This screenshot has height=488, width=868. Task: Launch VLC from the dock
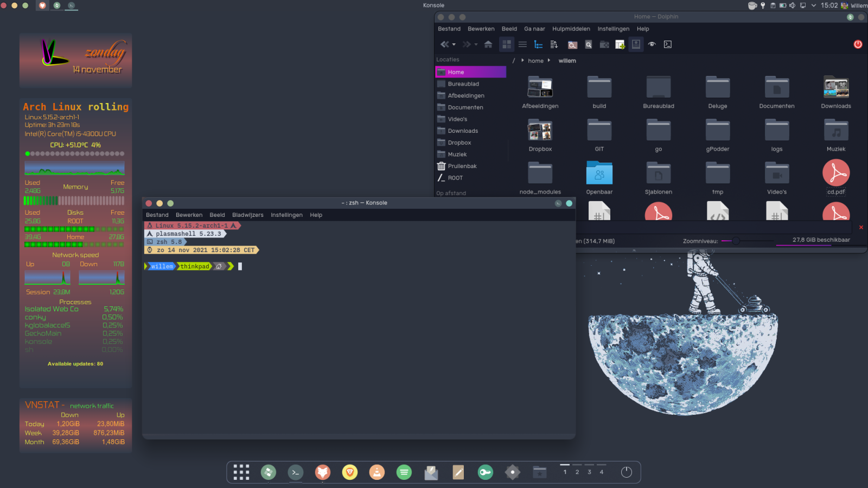[x=376, y=472]
